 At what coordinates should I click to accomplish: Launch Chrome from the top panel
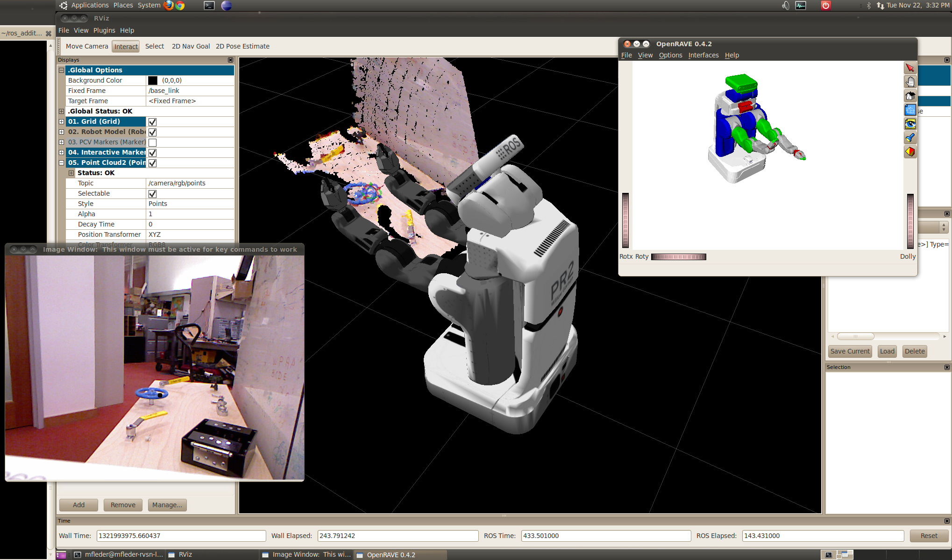point(180,5)
